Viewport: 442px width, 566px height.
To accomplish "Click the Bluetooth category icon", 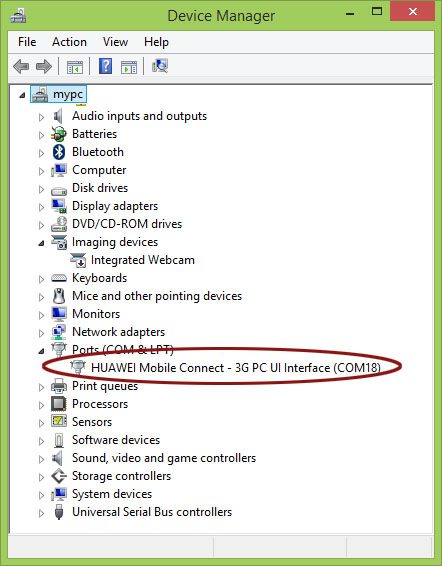I will point(59,152).
